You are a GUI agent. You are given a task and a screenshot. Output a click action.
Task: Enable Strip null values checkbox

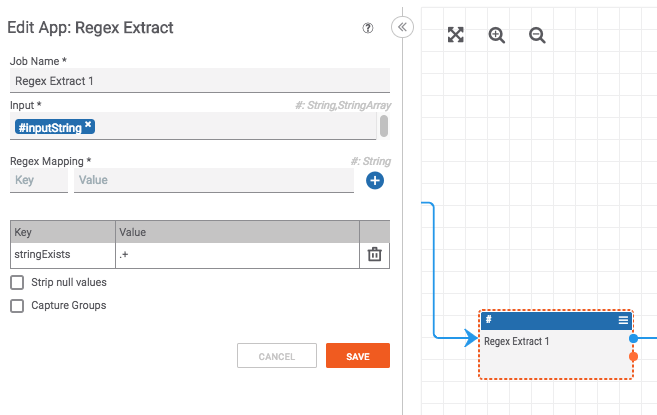point(17,283)
